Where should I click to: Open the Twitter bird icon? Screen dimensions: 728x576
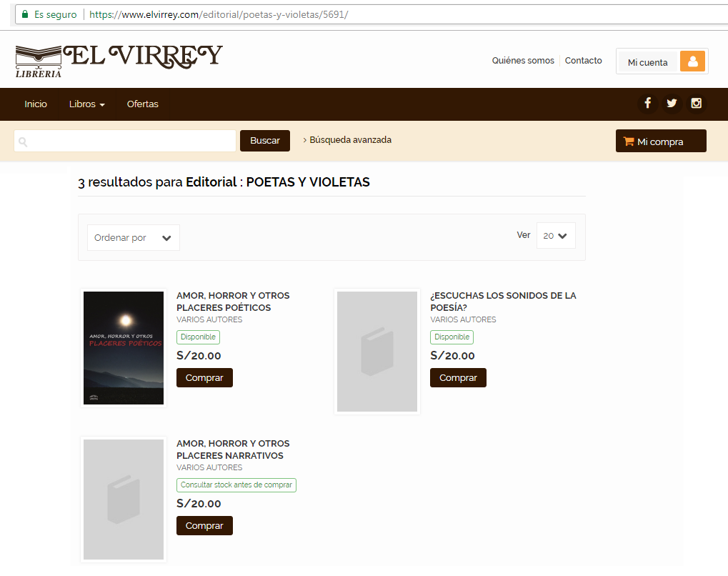click(x=672, y=103)
